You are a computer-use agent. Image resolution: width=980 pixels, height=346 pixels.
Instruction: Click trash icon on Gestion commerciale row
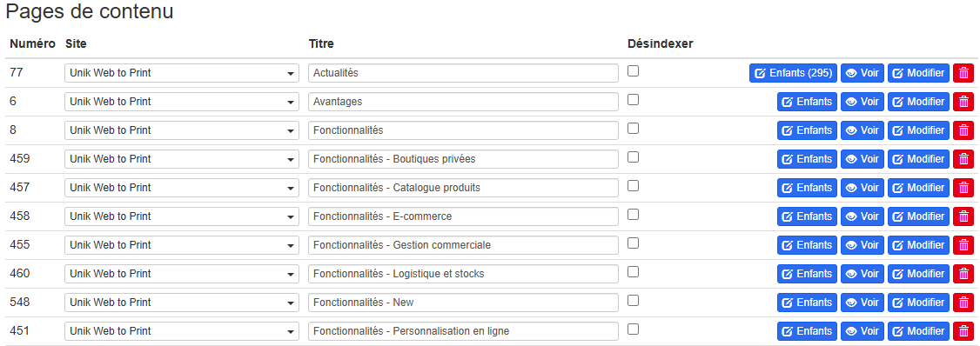pyautogui.click(x=963, y=245)
